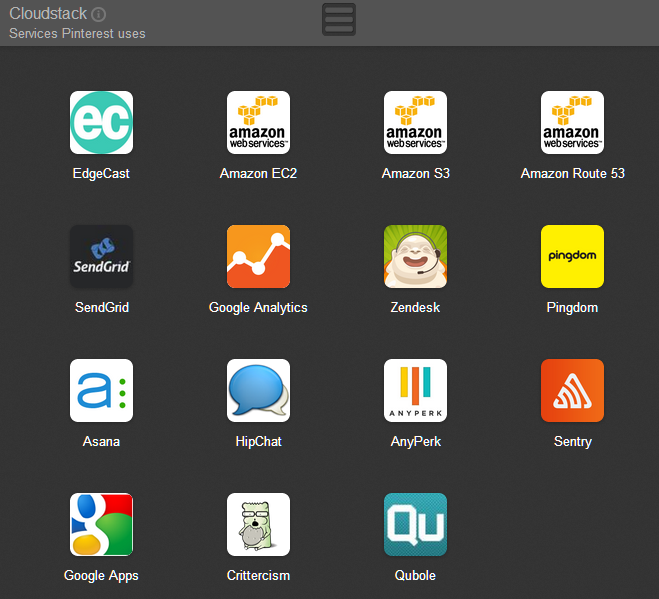Open the Crittercism monster icon
The height and width of the screenshot is (599, 659).
pos(258,525)
